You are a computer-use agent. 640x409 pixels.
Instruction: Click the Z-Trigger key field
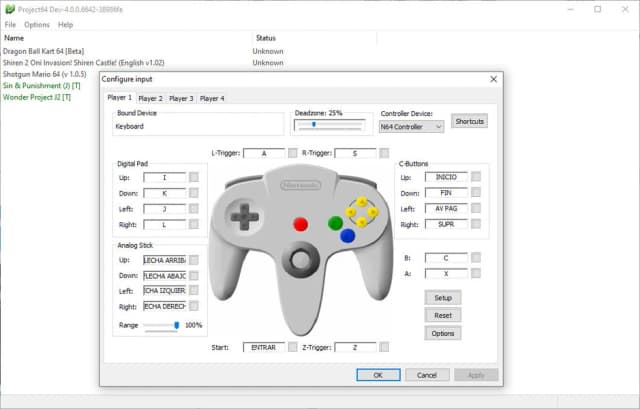point(355,347)
